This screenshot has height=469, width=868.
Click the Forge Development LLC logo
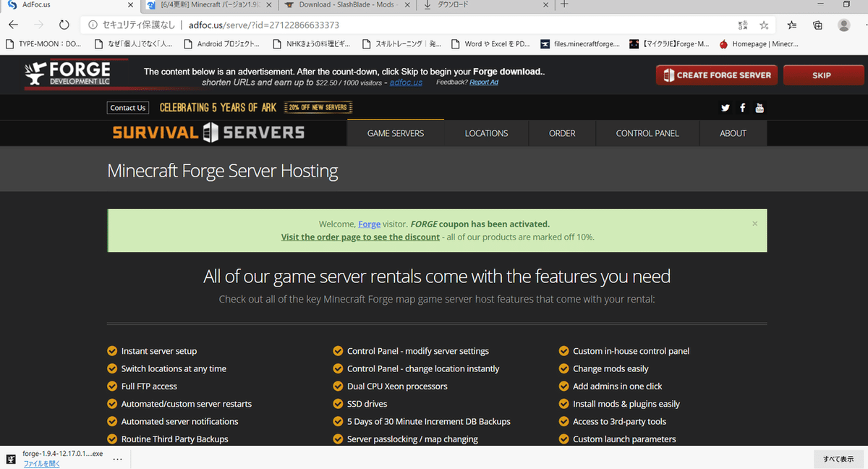[67, 75]
